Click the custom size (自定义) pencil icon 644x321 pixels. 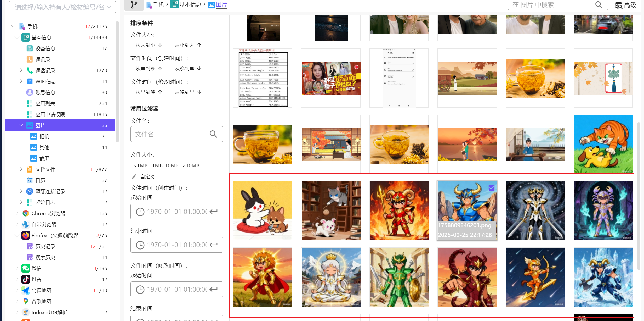134,177
